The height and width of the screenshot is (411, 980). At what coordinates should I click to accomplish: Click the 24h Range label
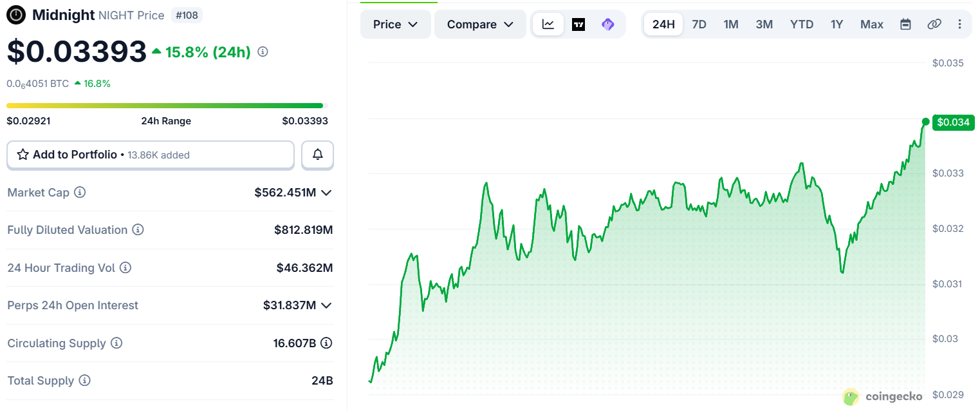[x=166, y=121]
